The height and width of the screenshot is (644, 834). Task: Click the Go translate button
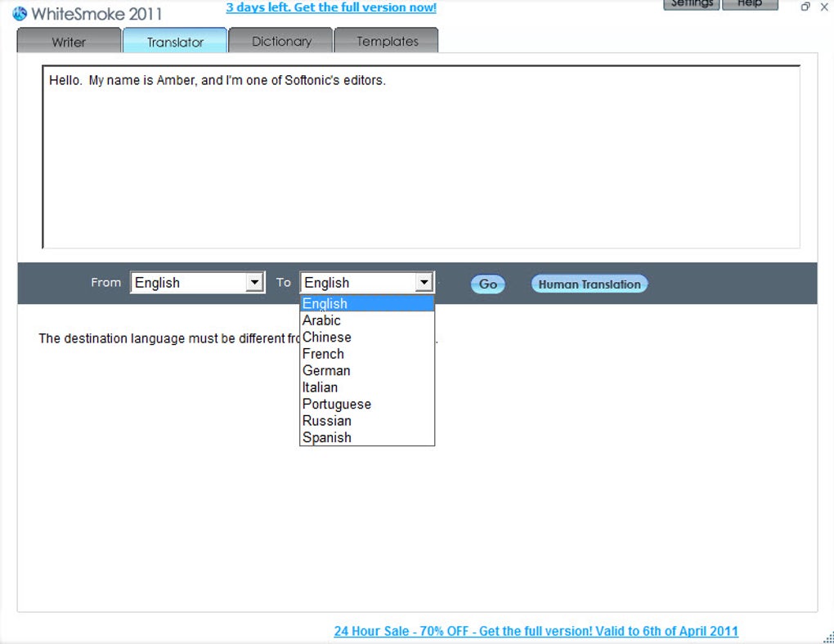(488, 284)
